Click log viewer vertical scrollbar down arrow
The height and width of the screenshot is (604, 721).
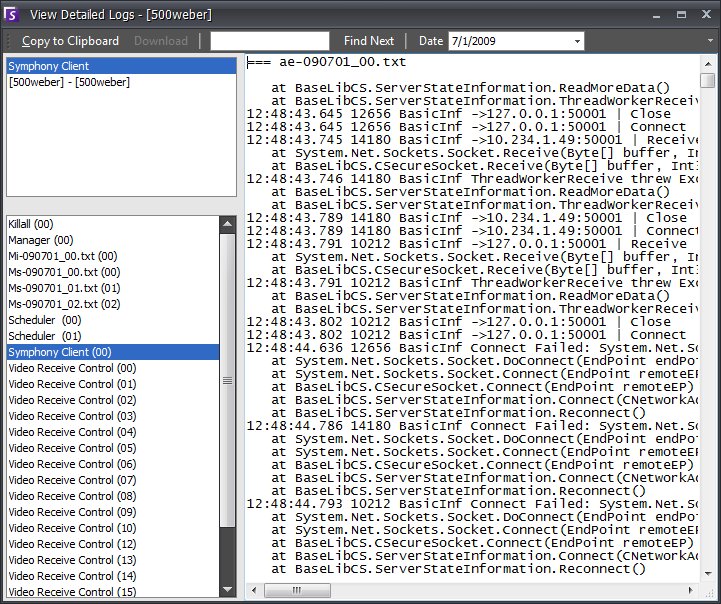[x=708, y=574]
